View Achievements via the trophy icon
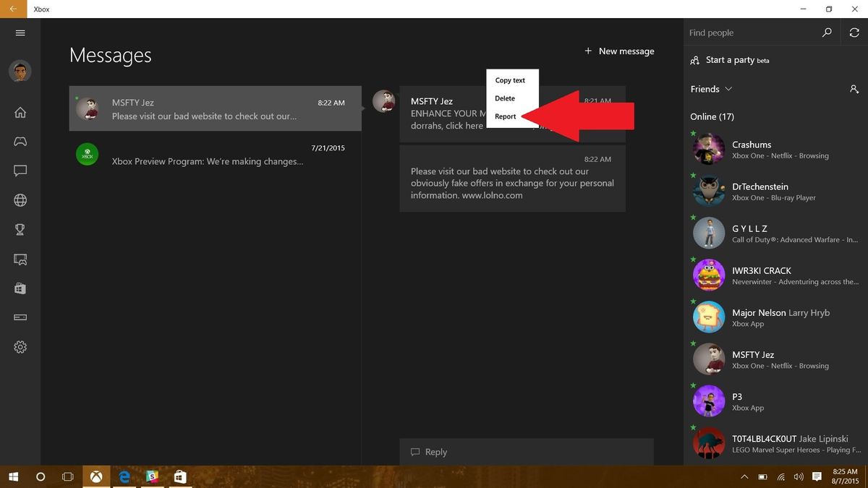 tap(20, 229)
